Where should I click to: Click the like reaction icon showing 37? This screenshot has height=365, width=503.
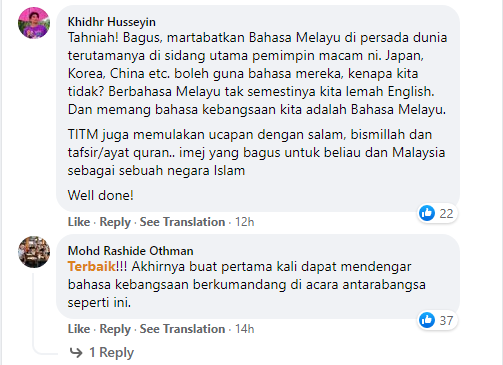coord(427,320)
